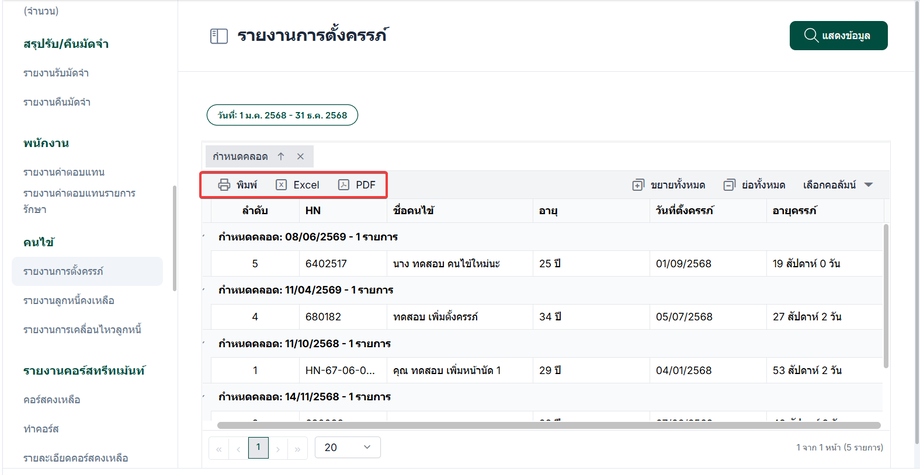
Task: Select รายงานการตั้งครรภ์ in sidebar
Action: click(x=87, y=272)
